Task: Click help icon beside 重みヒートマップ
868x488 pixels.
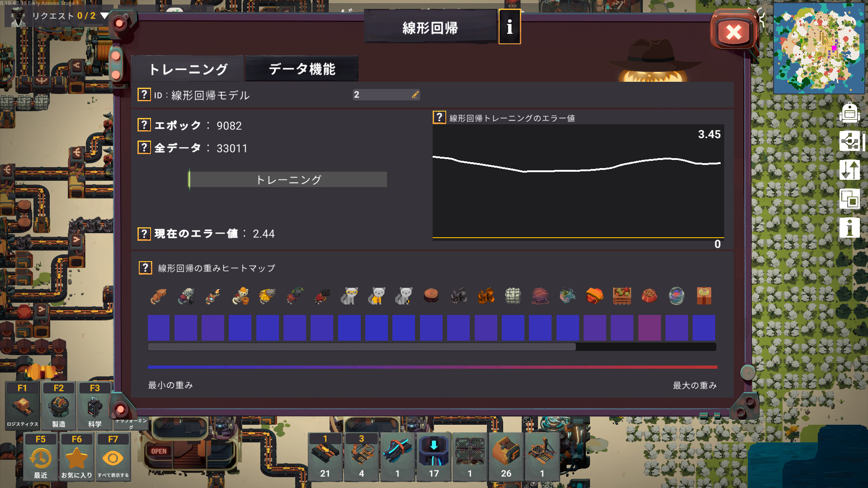Action: pyautogui.click(x=145, y=268)
